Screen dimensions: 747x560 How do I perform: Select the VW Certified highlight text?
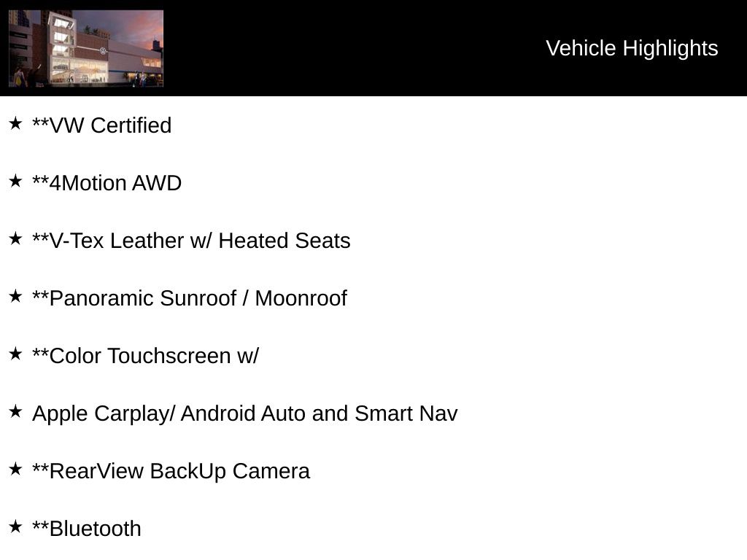click(x=102, y=125)
